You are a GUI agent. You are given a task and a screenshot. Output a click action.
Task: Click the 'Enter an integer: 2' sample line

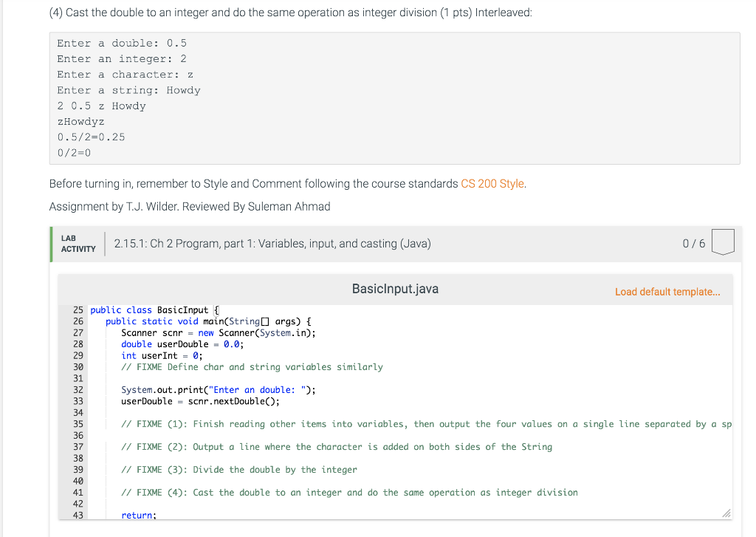coord(122,59)
